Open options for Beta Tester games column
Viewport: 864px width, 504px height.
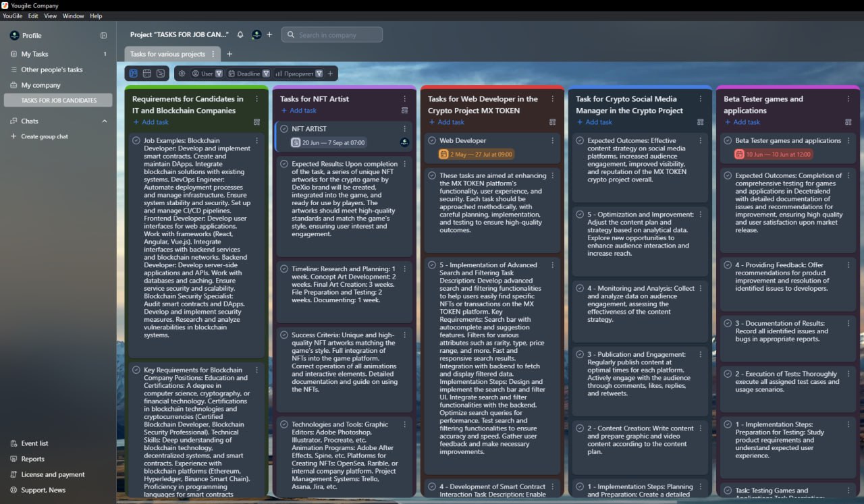point(848,99)
